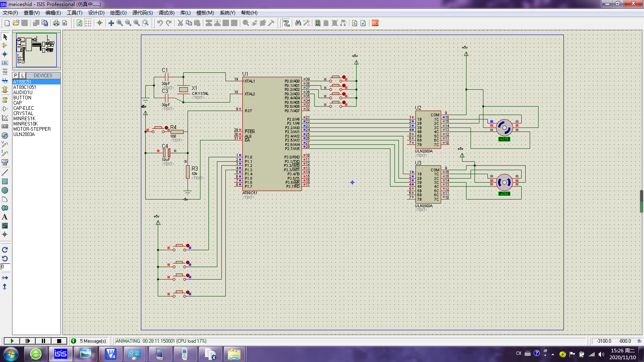The image size is (644, 362).
Task: Select the Markers Mode tool
Action: point(5,234)
